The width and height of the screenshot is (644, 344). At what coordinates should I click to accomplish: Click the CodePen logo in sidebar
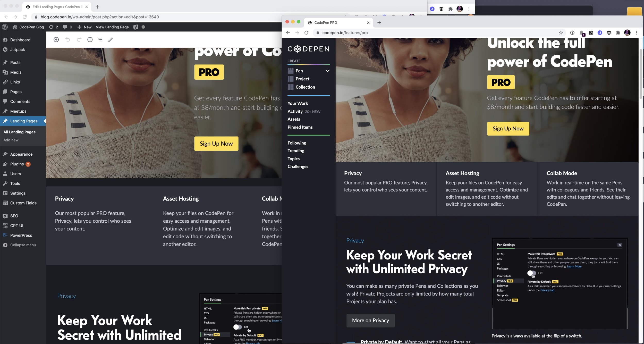308,49
